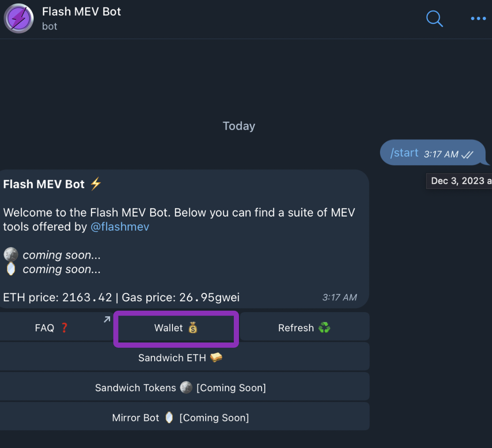
Task: Click the ETH price and gas line
Action: tap(121, 298)
